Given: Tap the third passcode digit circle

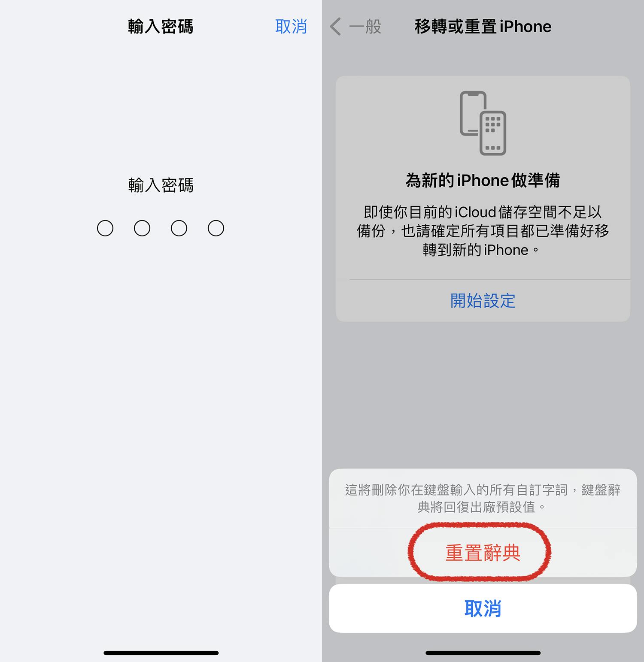Looking at the screenshot, I should 179,228.
